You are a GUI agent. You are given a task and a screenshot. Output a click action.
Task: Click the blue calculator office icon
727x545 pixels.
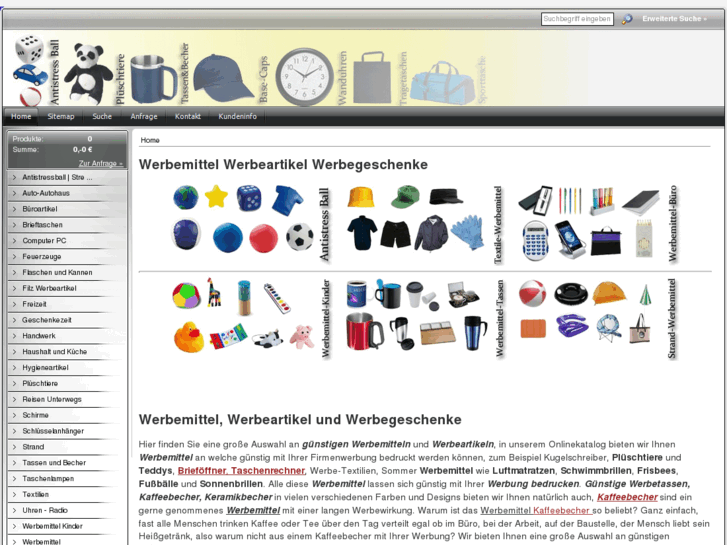(x=535, y=240)
